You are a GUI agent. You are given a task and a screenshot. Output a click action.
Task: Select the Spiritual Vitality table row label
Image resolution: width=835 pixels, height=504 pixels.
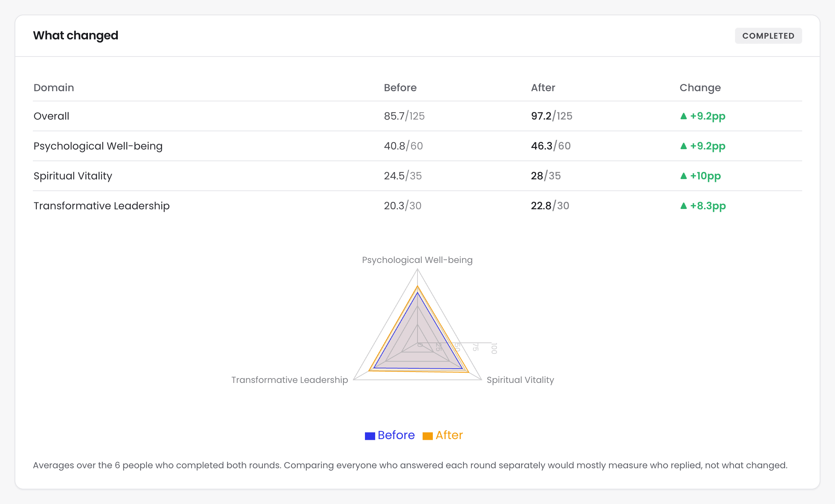click(73, 176)
